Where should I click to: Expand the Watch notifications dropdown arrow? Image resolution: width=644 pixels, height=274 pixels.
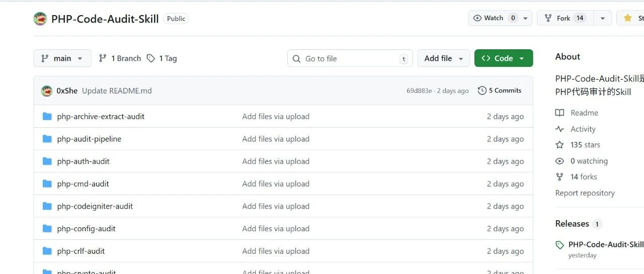coord(525,18)
